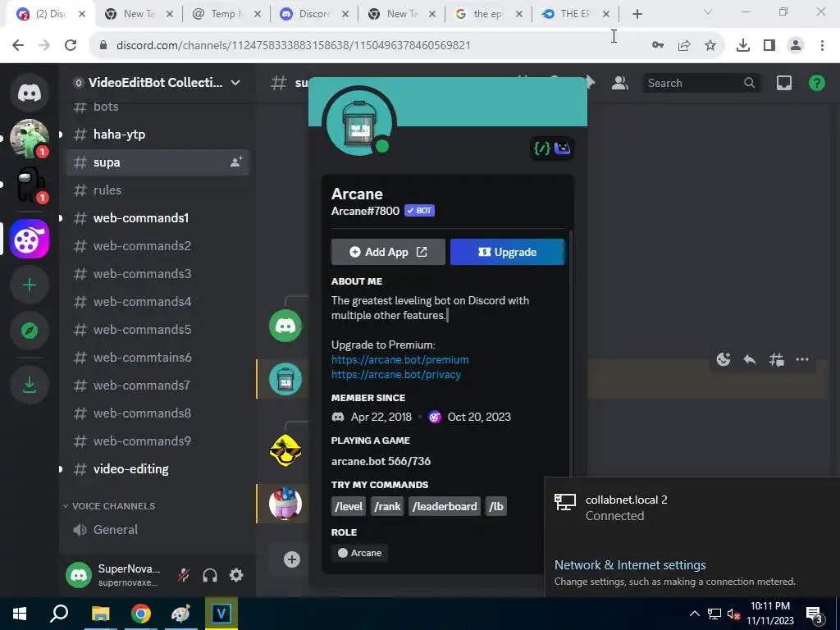This screenshot has height=630, width=840.
Task: Open the web-commands5 channel
Action: tap(157, 330)
